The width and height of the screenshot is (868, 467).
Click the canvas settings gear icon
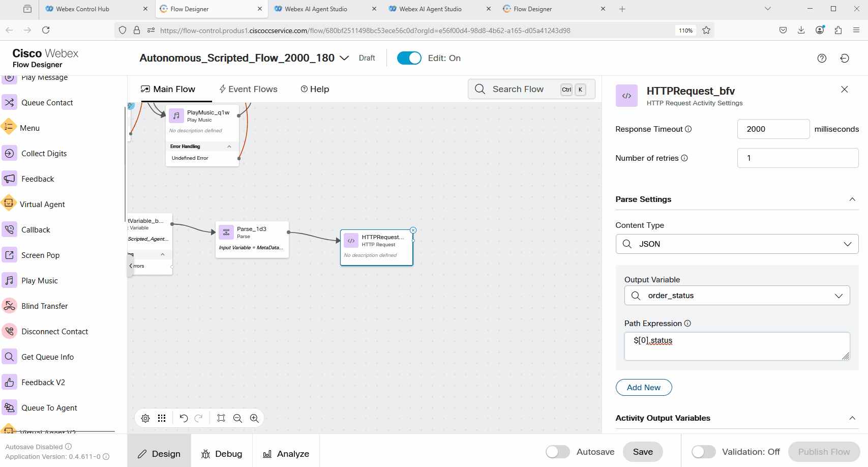145,418
